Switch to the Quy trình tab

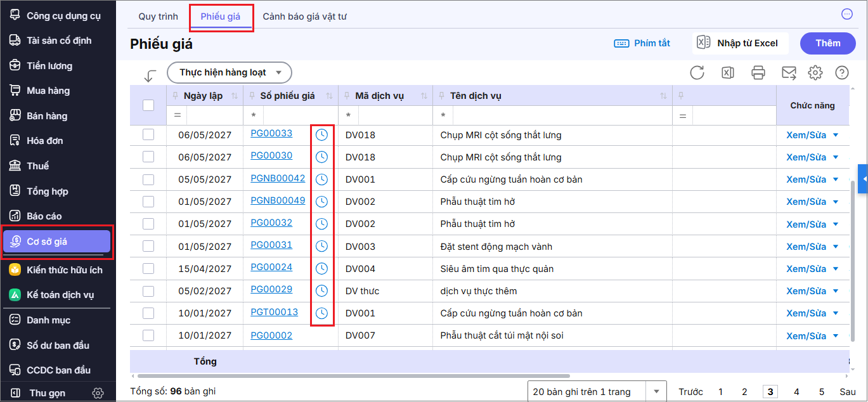tap(159, 16)
